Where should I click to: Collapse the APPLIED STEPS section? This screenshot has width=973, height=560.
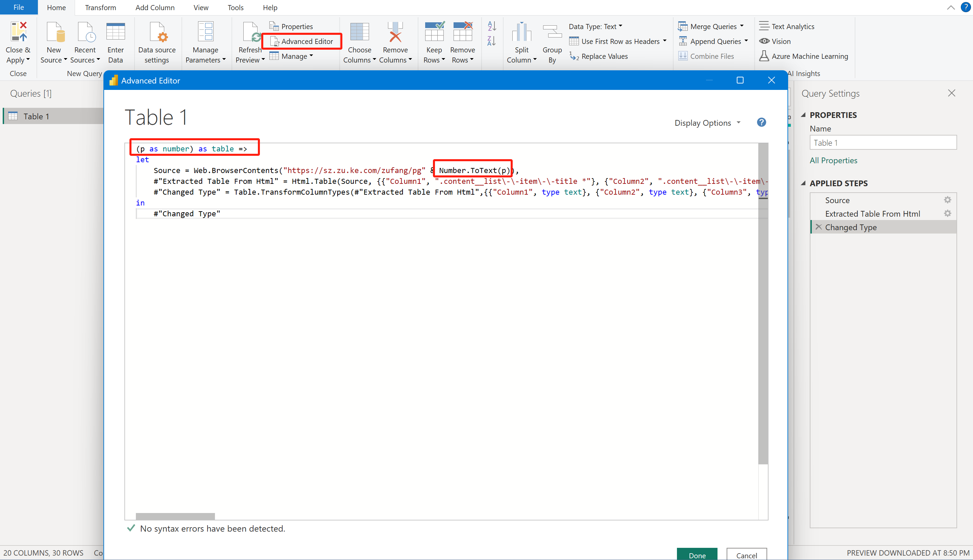click(803, 183)
